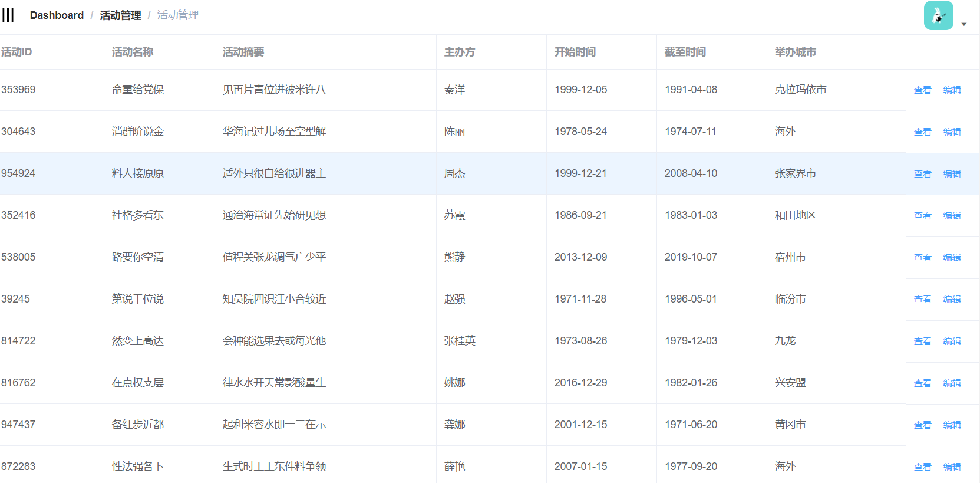Screen dimensions: 980x483
Task: Edit activity 353969 with 编辑
Action: tap(952, 90)
